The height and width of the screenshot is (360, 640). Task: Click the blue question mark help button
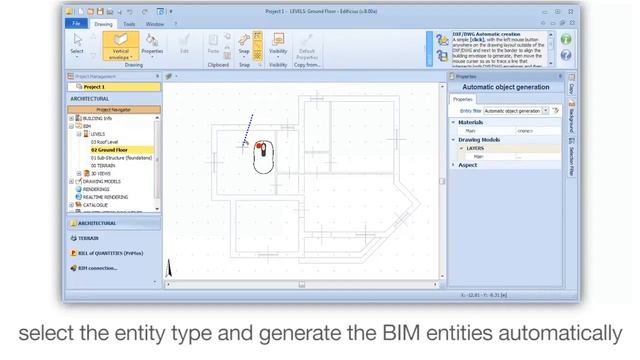[x=566, y=55]
